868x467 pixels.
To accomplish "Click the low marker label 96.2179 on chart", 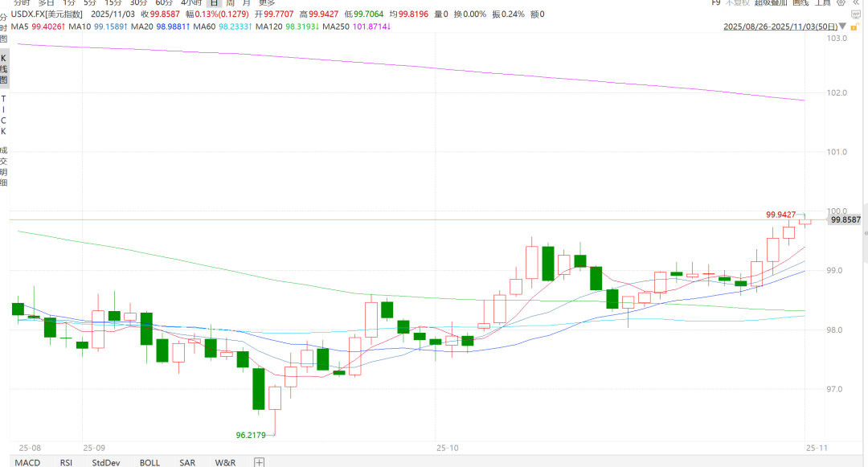I will pyautogui.click(x=251, y=436).
